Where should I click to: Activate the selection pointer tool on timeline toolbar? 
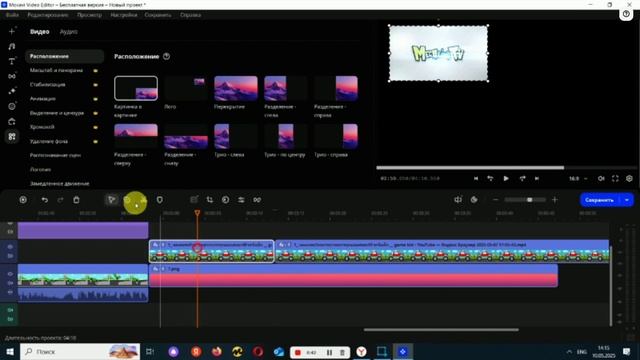pos(111,200)
